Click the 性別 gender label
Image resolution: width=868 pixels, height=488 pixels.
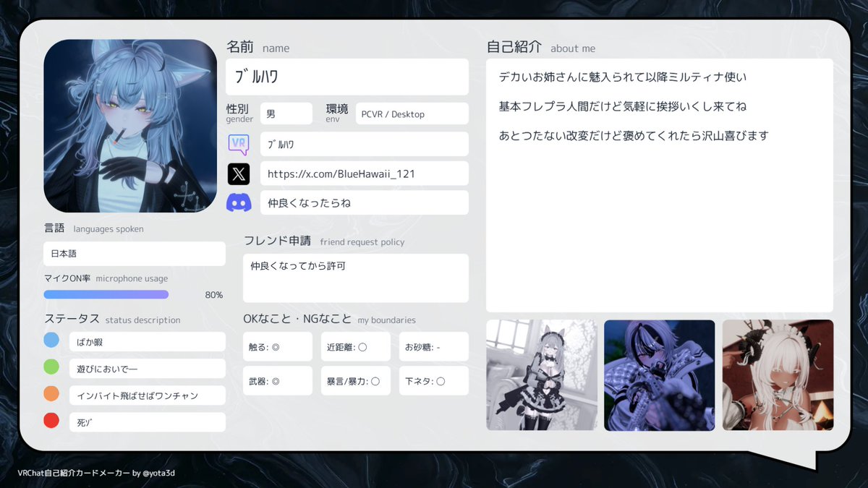tap(239, 113)
